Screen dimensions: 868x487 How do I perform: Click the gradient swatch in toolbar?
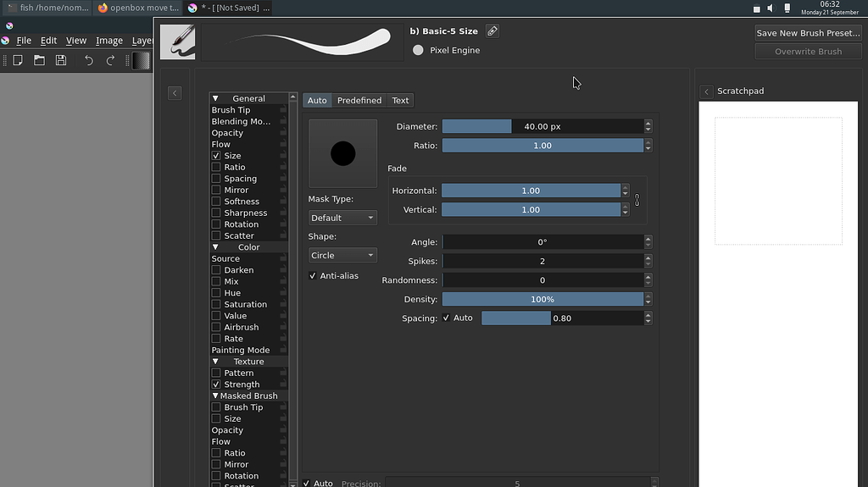tap(142, 60)
